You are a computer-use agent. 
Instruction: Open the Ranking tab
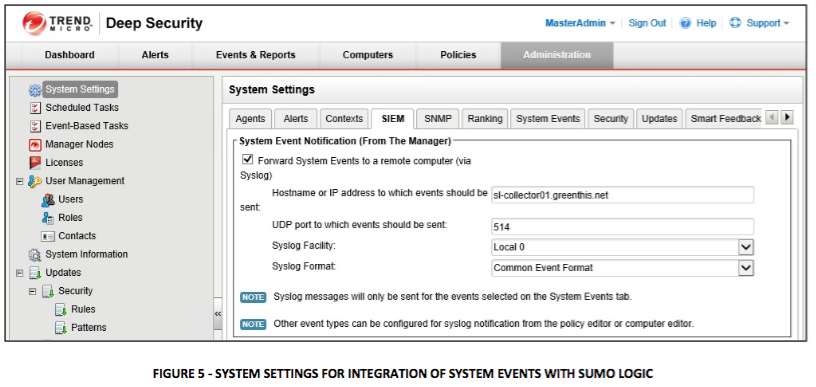484,119
